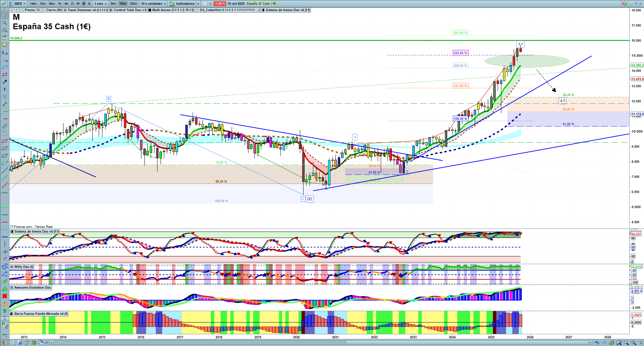Select the arrow drawing tool
Viewport: 644px width, 346px height.
click(x=5, y=82)
